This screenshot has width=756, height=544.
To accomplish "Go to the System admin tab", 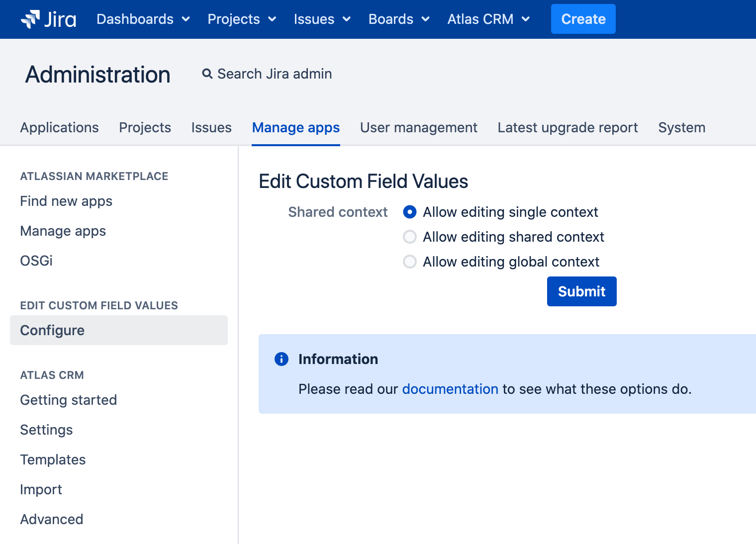I will pyautogui.click(x=681, y=128).
